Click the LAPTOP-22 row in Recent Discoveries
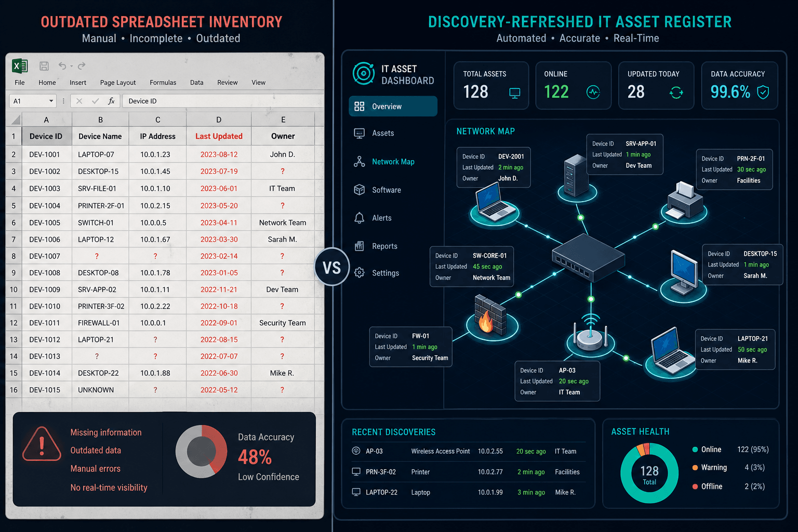The height and width of the screenshot is (532, 798). click(x=468, y=492)
